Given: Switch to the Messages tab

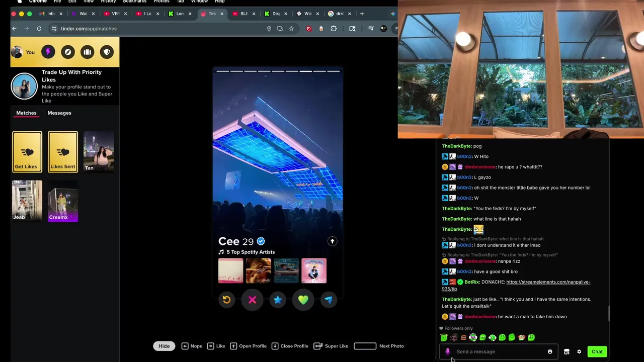Looking at the screenshot, I should [x=59, y=113].
